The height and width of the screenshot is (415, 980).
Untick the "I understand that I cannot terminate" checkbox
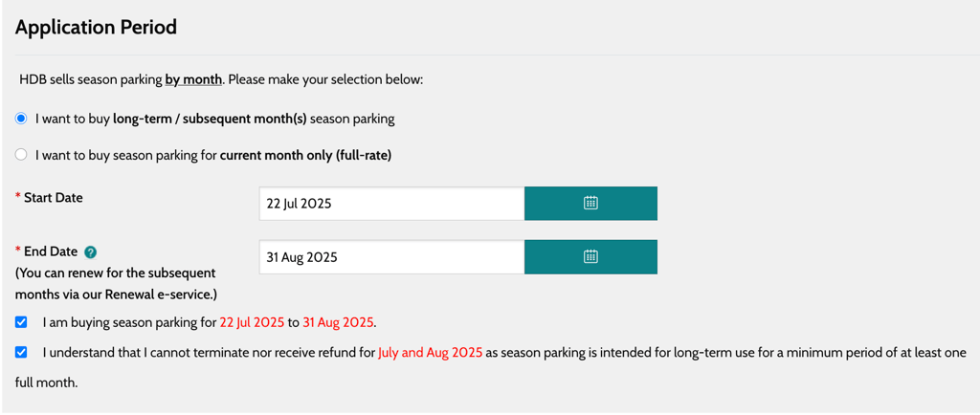click(21, 352)
